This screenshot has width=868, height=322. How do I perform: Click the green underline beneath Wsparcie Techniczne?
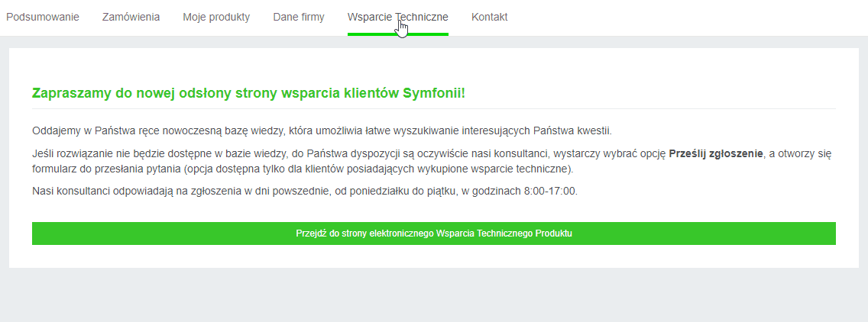tap(398, 34)
